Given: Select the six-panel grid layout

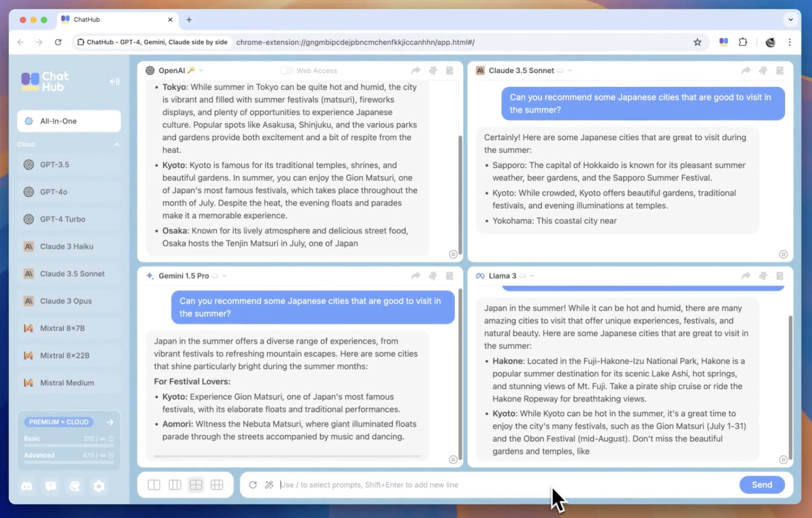Looking at the screenshot, I should point(217,484).
